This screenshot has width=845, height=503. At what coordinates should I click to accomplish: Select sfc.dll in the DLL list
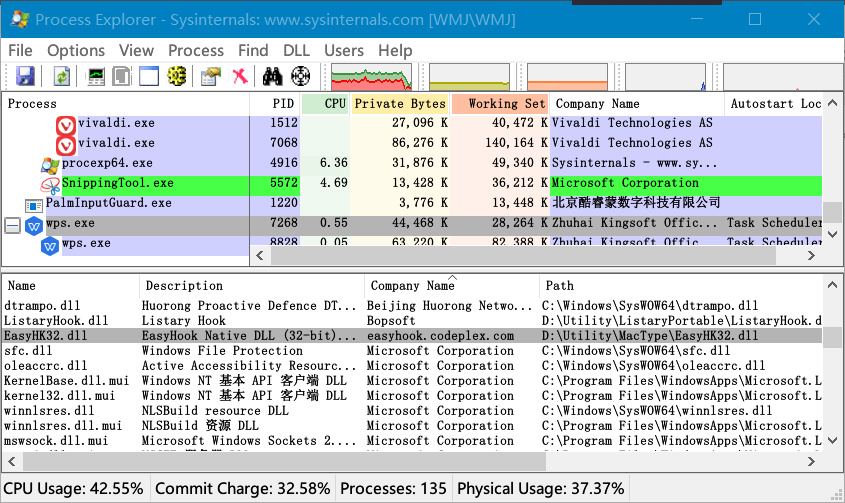[412, 351]
